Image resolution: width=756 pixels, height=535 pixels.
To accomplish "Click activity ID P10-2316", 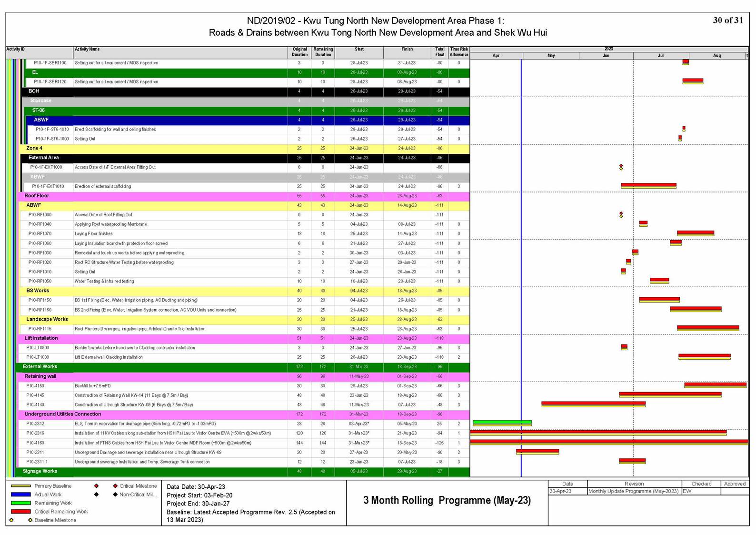I will point(35,433).
